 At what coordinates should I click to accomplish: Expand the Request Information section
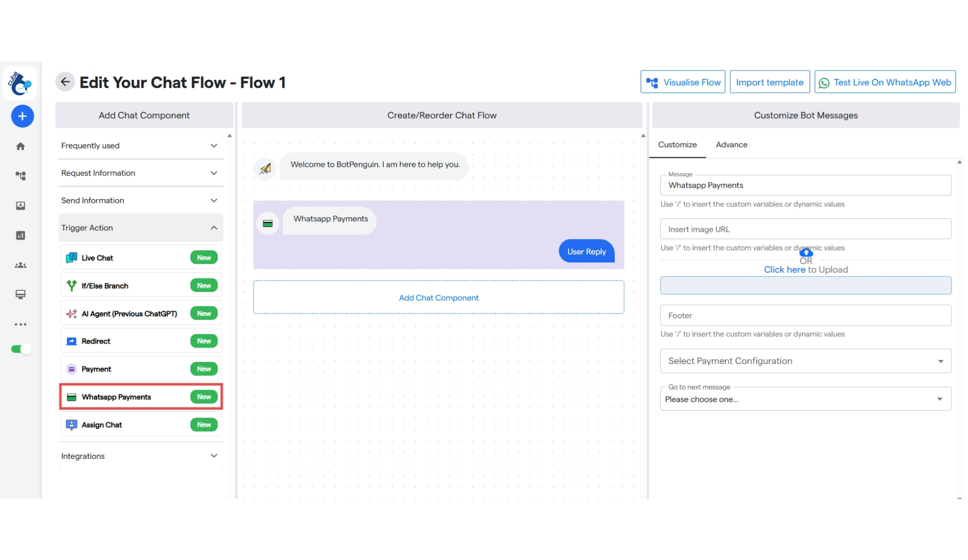[x=141, y=173]
